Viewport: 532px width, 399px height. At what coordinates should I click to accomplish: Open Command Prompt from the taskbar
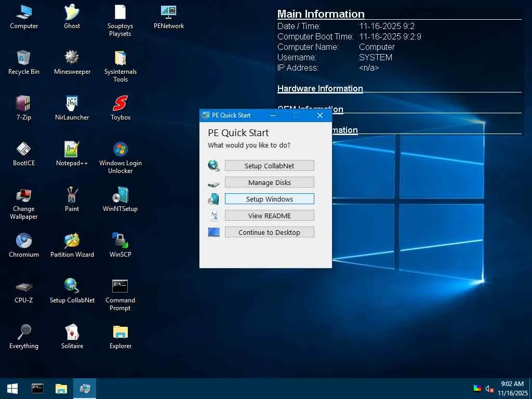[x=37, y=389]
